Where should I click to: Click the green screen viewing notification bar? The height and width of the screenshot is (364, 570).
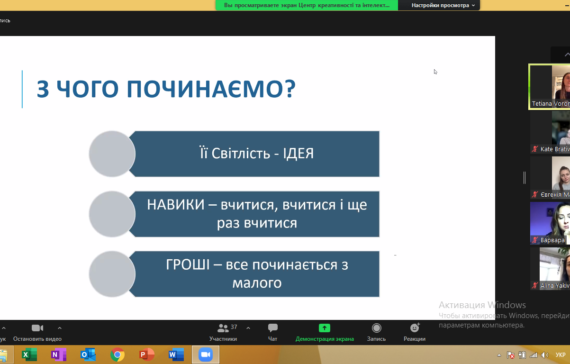[x=306, y=5]
